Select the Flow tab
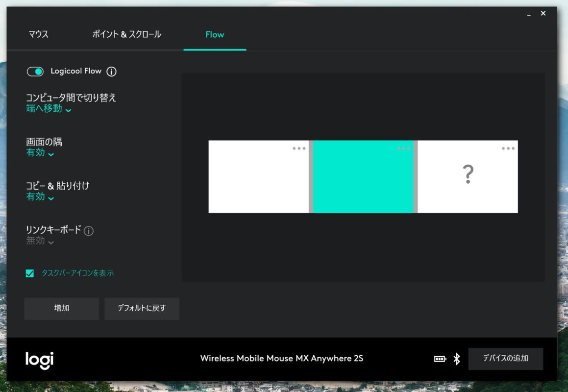 click(215, 34)
